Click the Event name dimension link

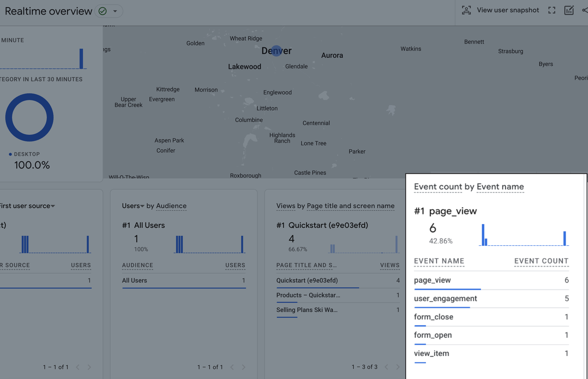[x=500, y=187]
